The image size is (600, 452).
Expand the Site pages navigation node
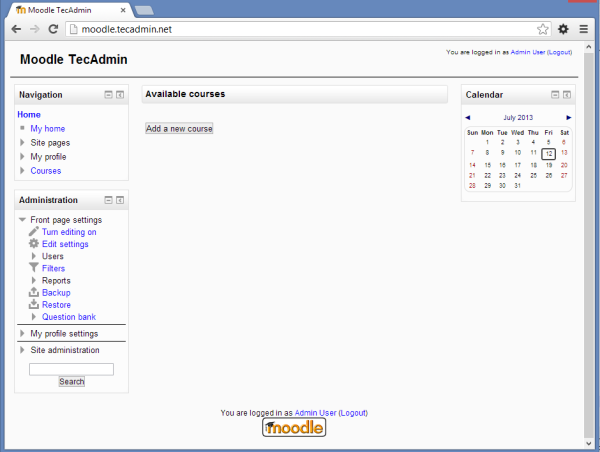23,143
